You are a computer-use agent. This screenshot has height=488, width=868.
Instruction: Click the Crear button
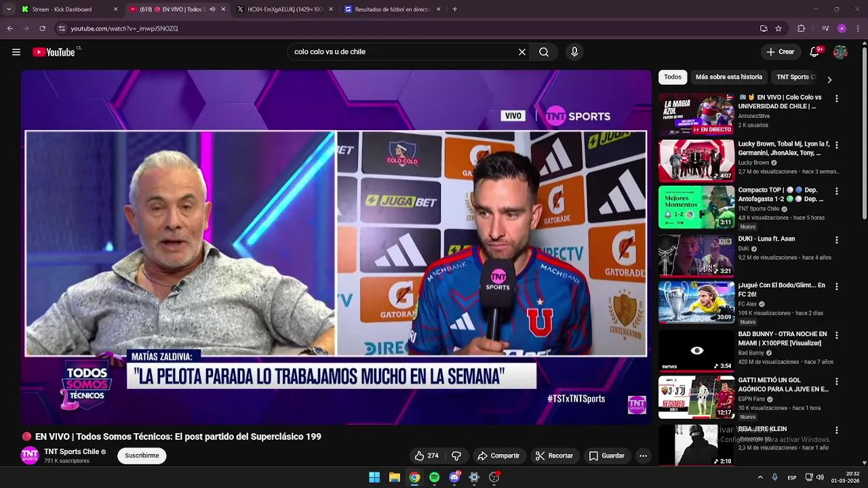781,52
